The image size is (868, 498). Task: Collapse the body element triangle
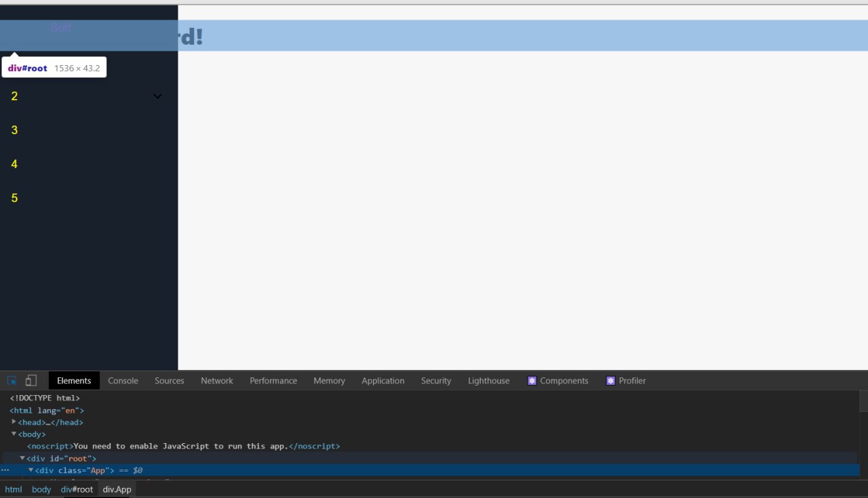pyautogui.click(x=14, y=434)
